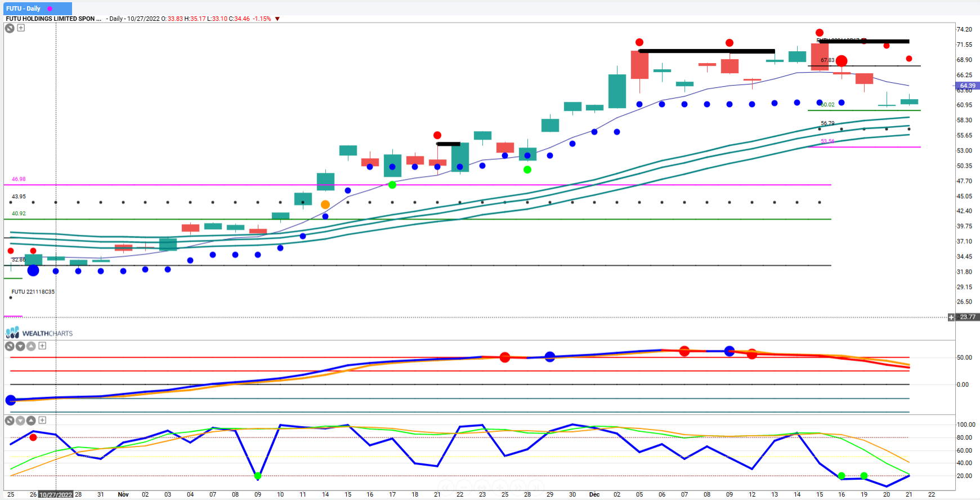
Task: Move the bottom stochastic pane up
Action: tap(31, 420)
